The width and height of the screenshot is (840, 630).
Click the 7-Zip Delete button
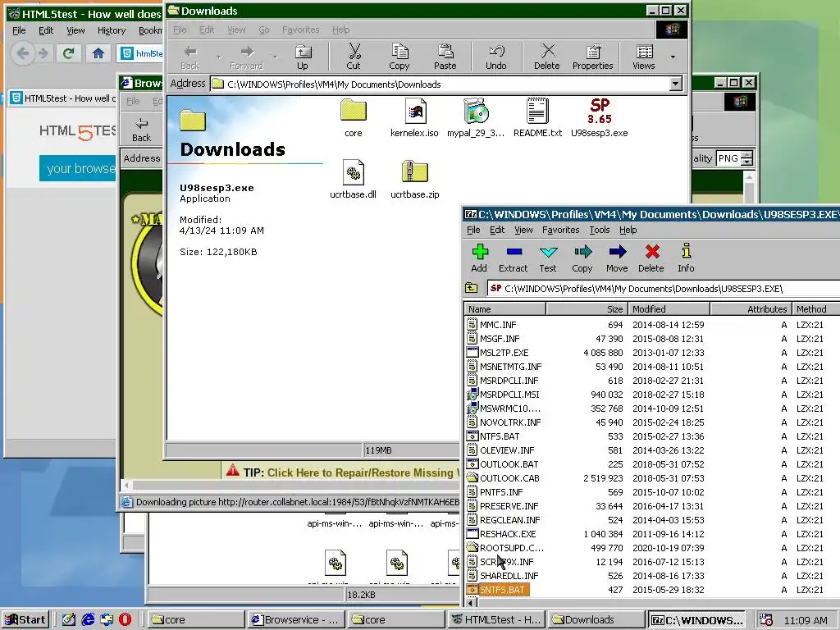[x=651, y=258]
